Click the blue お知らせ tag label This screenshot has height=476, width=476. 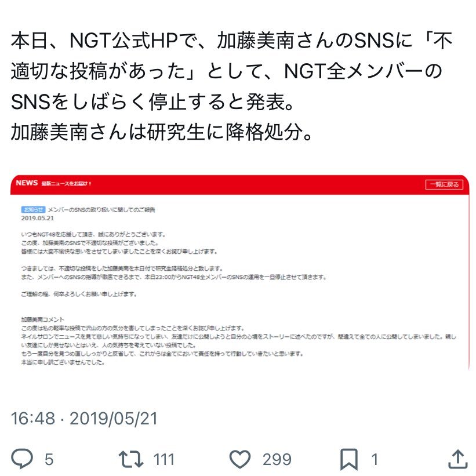coord(34,209)
